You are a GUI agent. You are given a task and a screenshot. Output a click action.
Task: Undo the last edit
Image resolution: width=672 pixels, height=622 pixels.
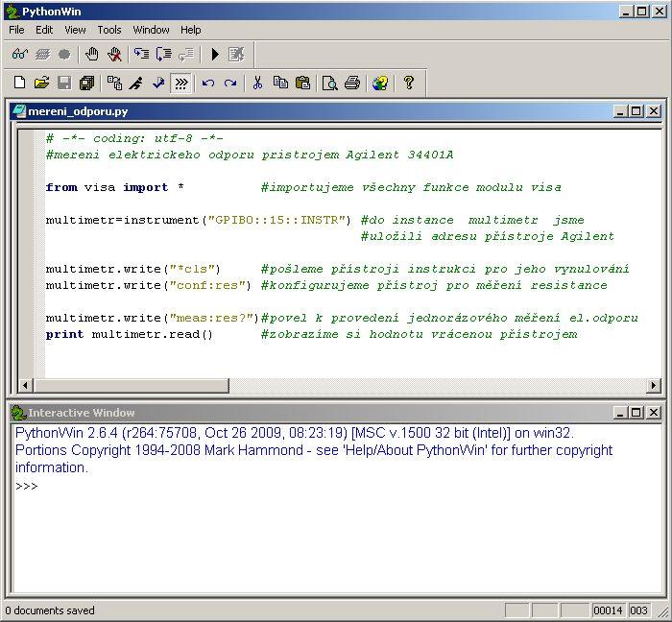pyautogui.click(x=208, y=83)
